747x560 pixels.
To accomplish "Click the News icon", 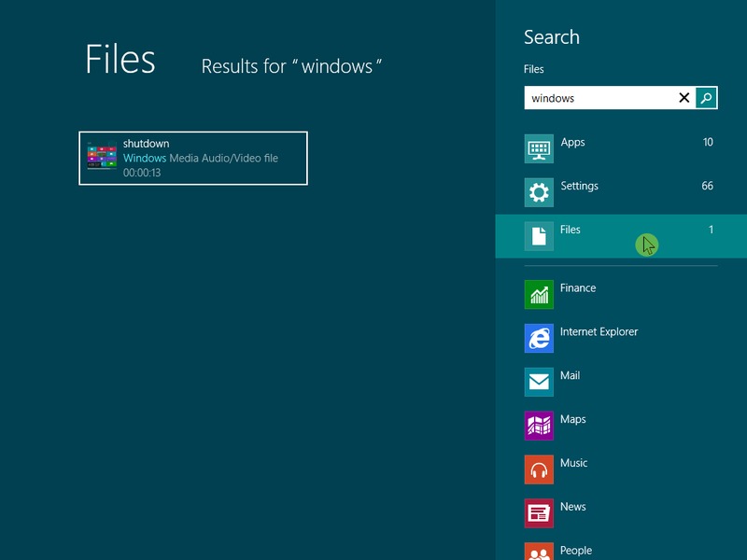I will click(539, 513).
